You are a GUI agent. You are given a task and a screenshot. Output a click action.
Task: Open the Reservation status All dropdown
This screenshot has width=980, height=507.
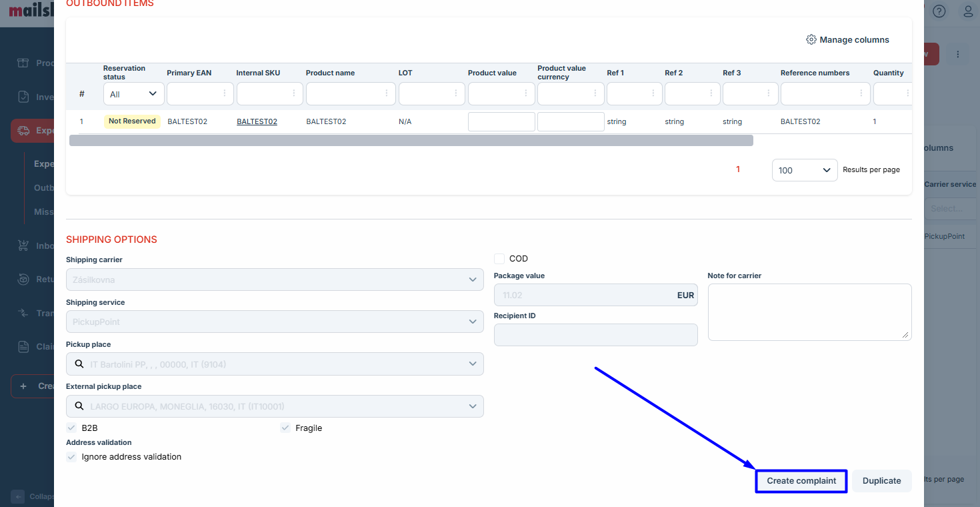click(x=133, y=94)
